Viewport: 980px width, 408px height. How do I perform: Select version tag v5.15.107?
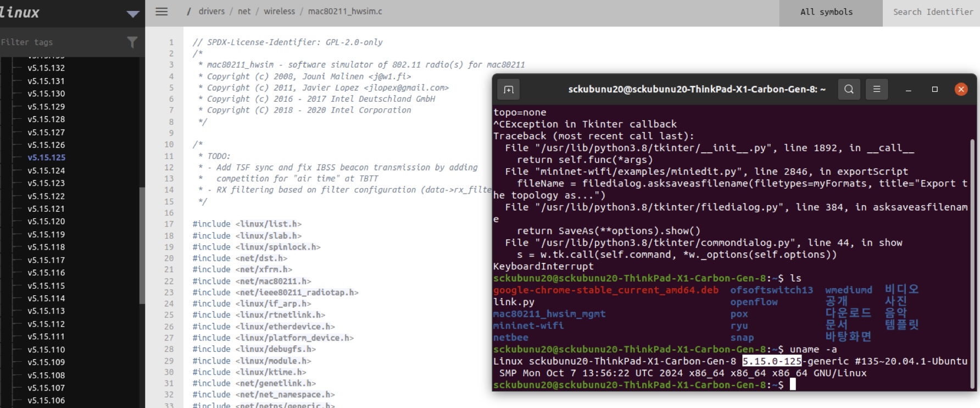46,388
